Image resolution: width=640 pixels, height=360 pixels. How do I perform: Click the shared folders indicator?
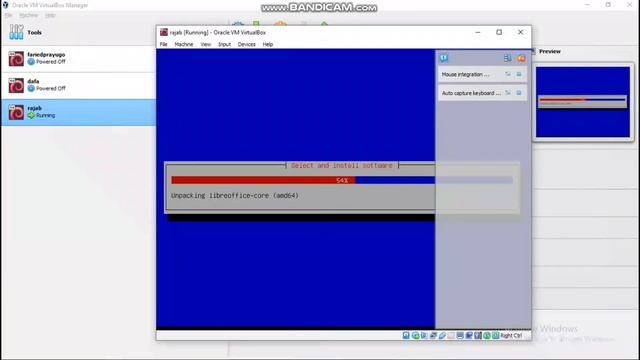[x=451, y=336]
